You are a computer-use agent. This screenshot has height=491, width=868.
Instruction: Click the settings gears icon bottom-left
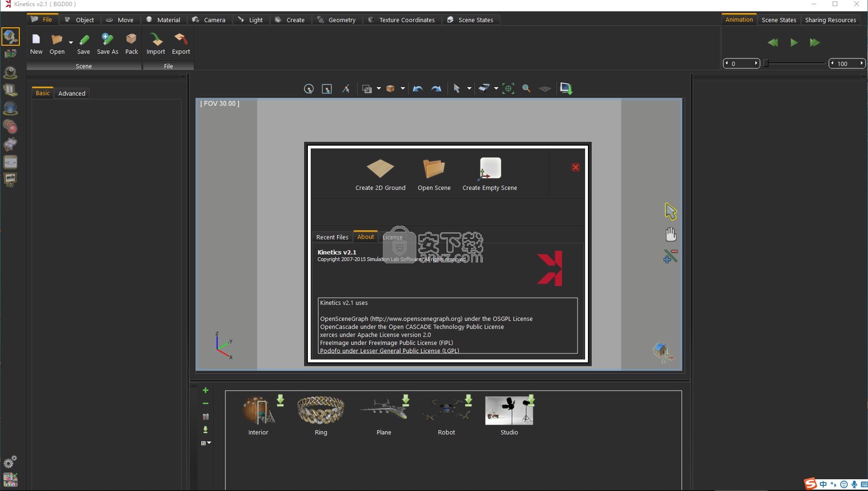(10, 462)
